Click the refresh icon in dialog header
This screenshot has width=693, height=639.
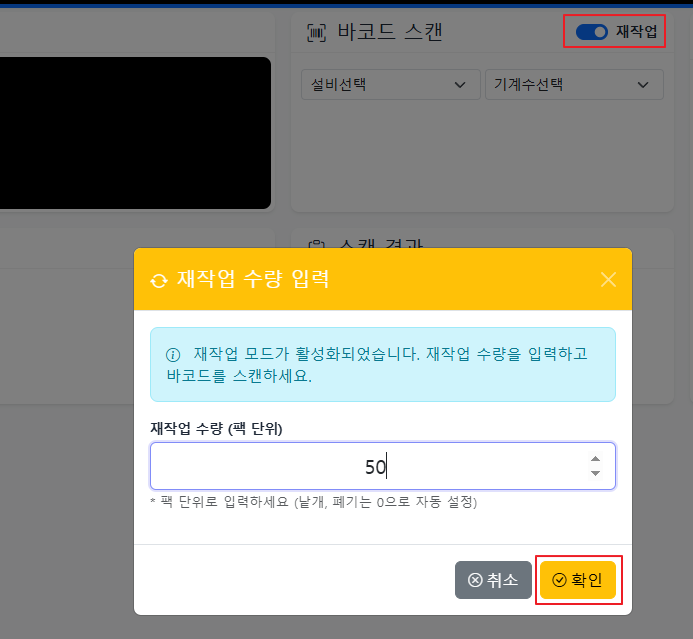coord(159,281)
